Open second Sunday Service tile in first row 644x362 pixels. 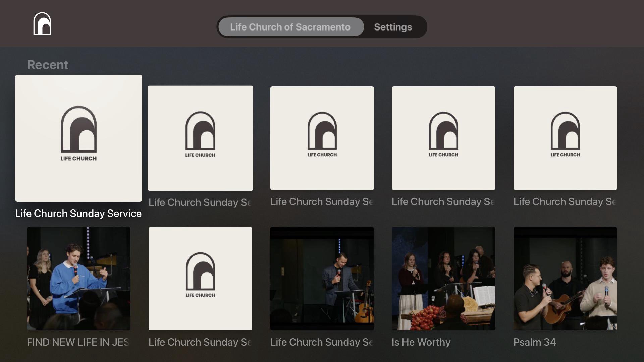click(x=200, y=138)
